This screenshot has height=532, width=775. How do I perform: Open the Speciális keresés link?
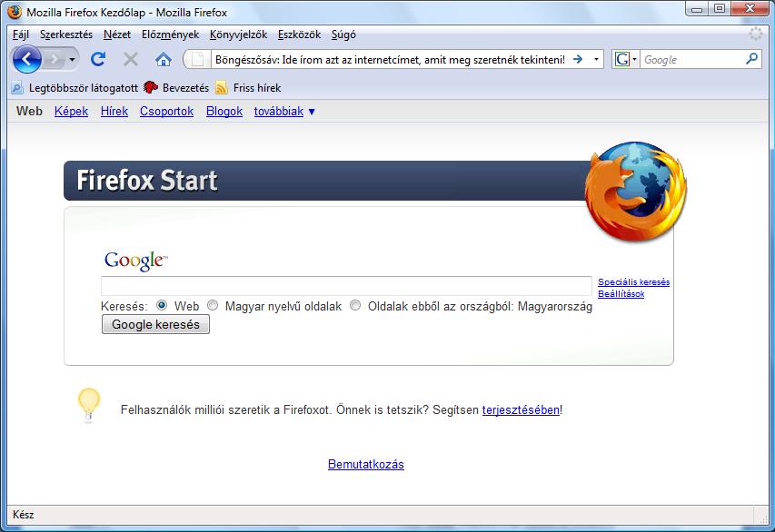pyautogui.click(x=633, y=282)
